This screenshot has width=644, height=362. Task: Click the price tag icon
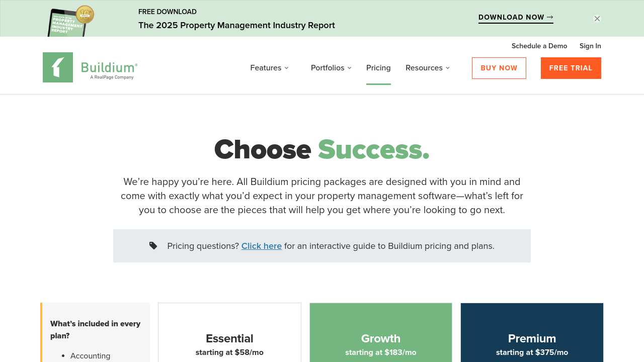click(153, 246)
